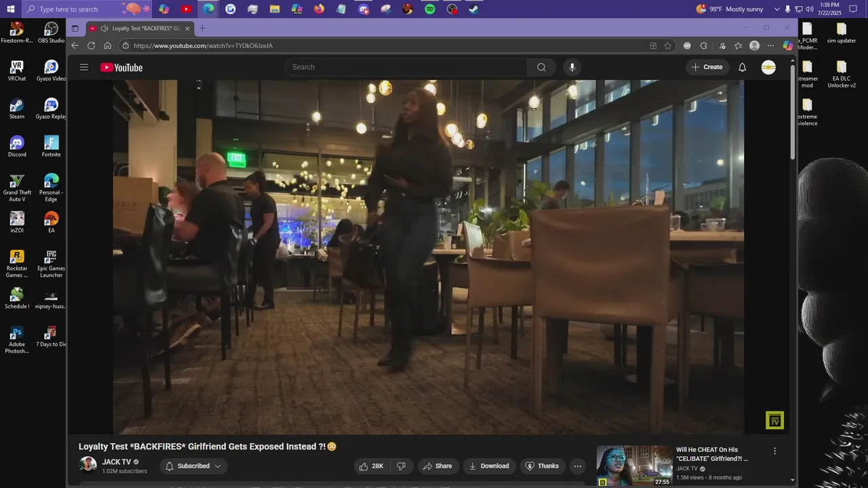Image resolution: width=868 pixels, height=488 pixels.
Task: Dislike the video
Action: [x=401, y=466]
